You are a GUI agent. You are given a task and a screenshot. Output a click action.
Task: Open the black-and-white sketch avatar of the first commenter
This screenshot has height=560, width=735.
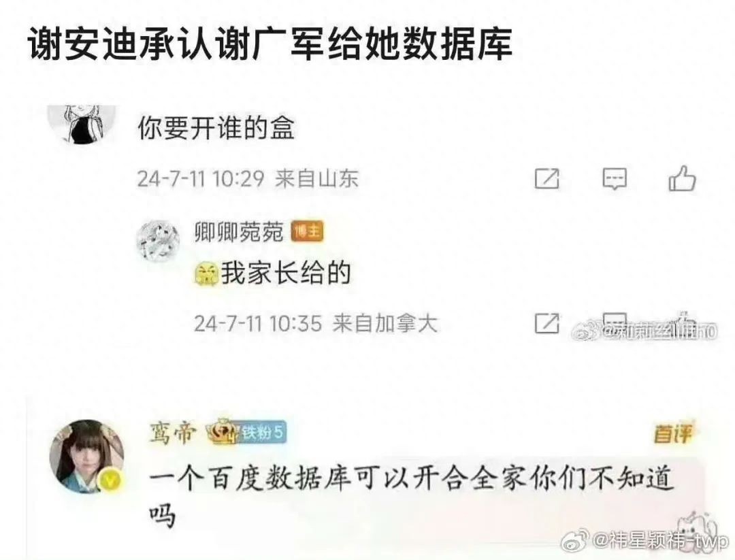click(x=82, y=124)
